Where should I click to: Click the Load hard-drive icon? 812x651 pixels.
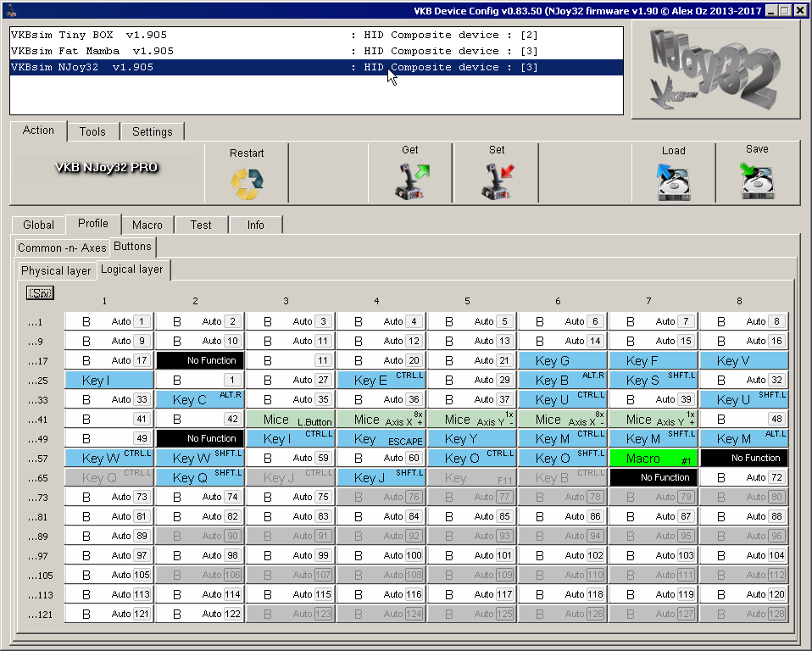pyautogui.click(x=673, y=182)
